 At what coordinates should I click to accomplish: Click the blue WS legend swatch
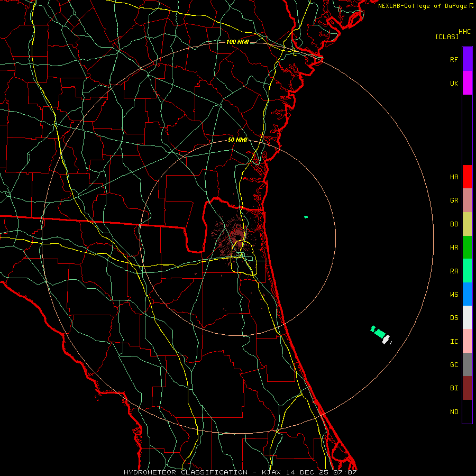(x=467, y=294)
